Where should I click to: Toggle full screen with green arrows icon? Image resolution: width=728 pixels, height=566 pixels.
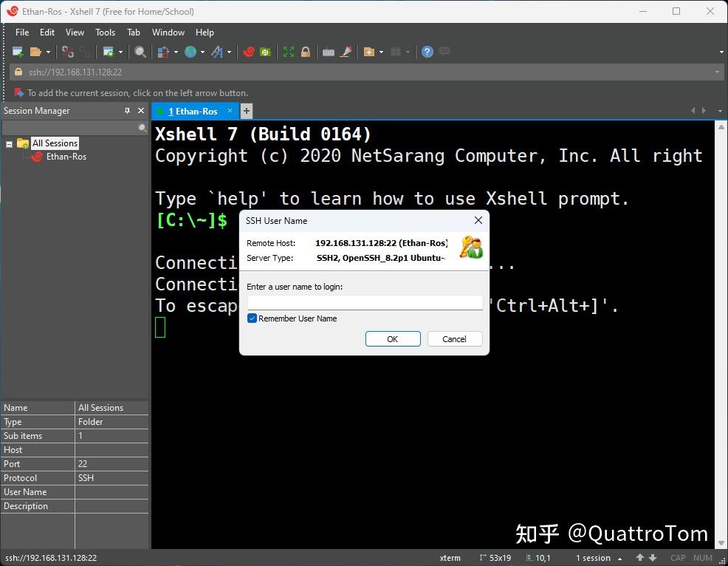point(289,52)
